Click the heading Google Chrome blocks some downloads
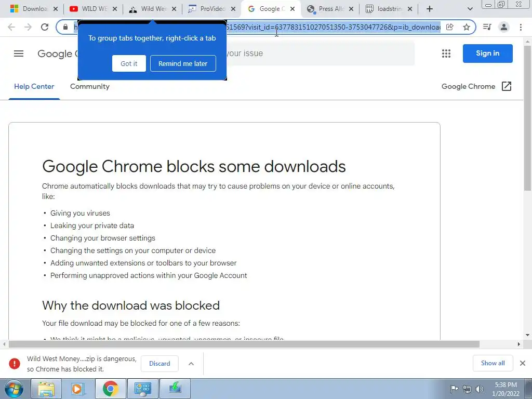Image resolution: width=532 pixels, height=399 pixels. click(194, 167)
